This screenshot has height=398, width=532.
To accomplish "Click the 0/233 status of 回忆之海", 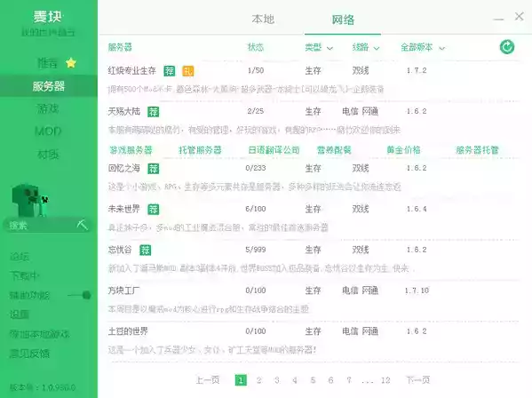I will point(256,168).
